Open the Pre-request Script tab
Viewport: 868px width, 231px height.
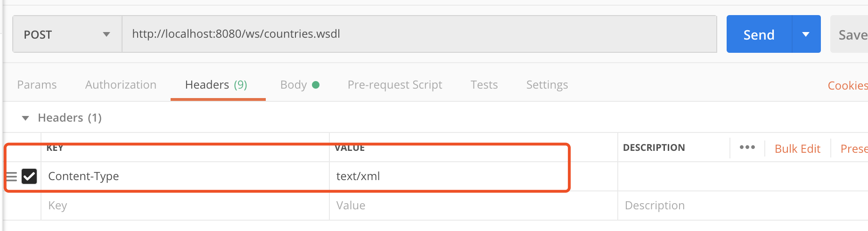click(x=395, y=85)
